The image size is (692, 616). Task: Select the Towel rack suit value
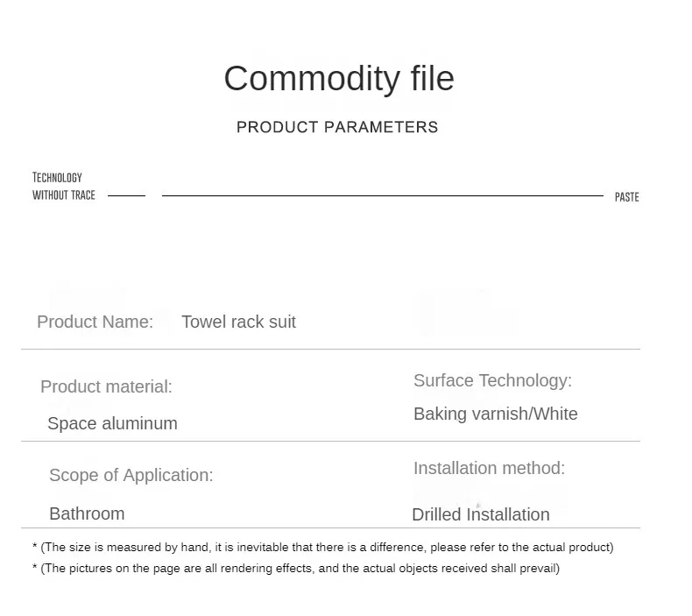tap(239, 322)
